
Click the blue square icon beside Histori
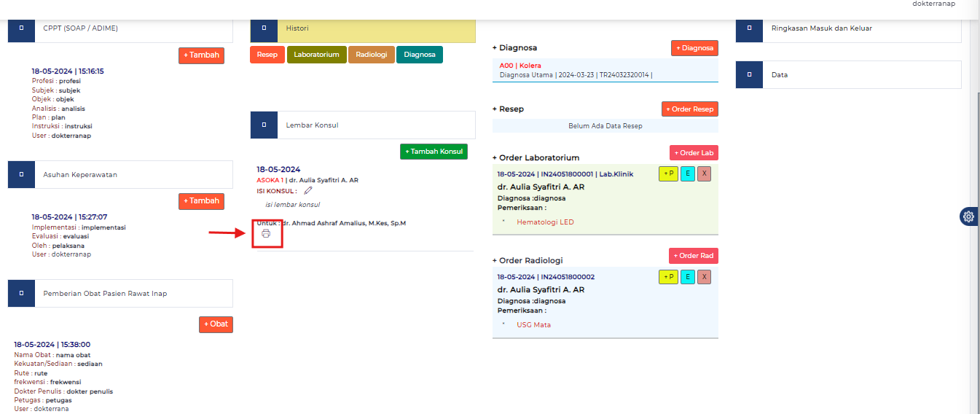(264, 28)
